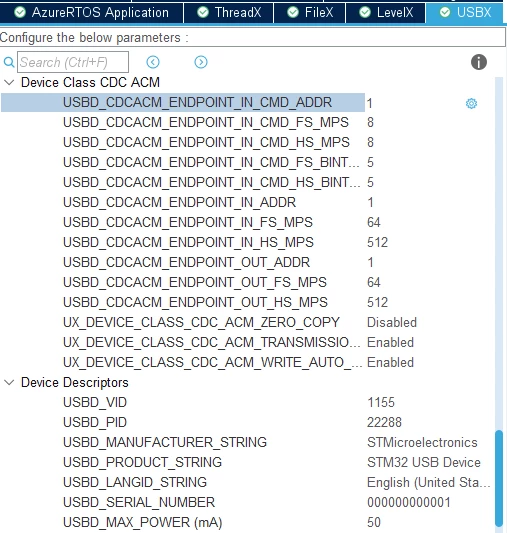Click the LevelX tab check icon

click(x=365, y=13)
